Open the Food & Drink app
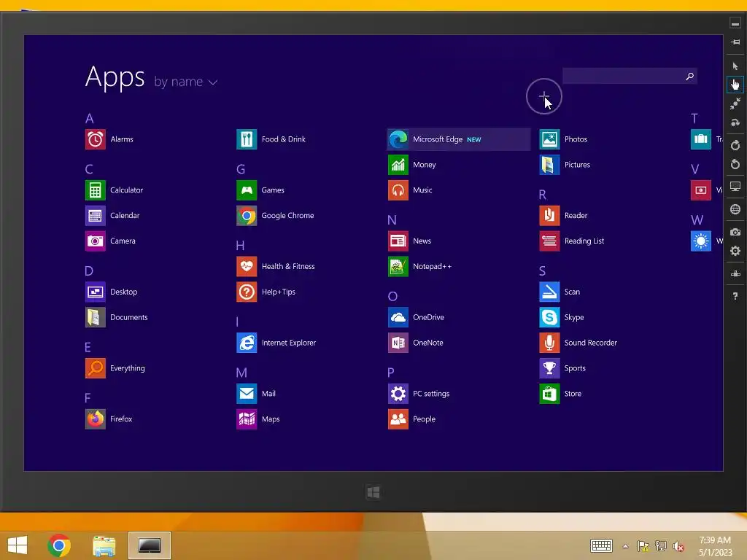This screenshot has height=560, width=747. (x=271, y=139)
